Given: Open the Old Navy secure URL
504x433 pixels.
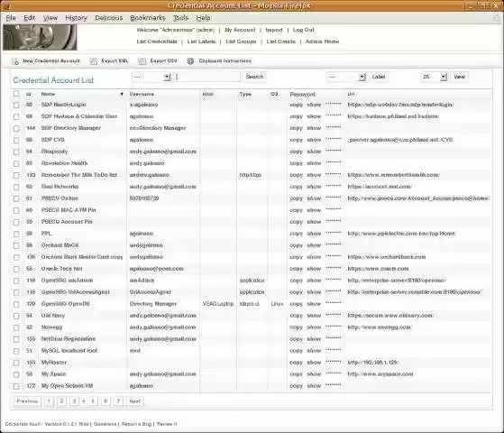Looking at the screenshot, I should click(390, 316).
